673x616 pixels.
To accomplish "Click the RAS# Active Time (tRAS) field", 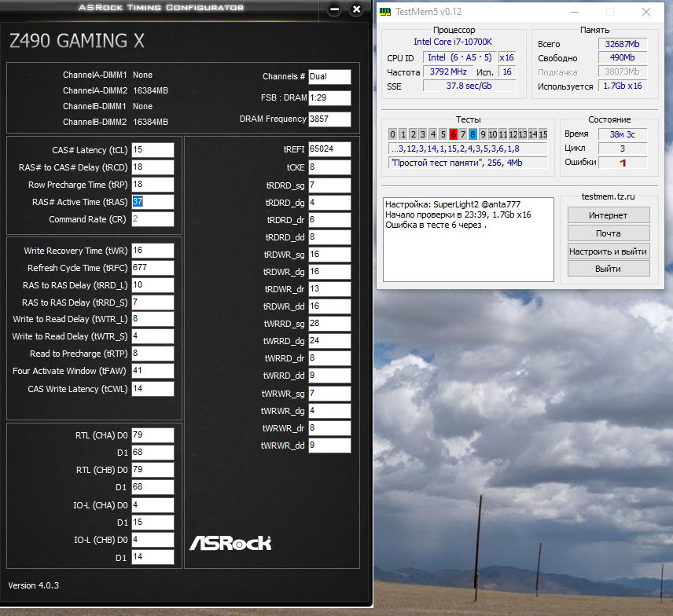I will 153,202.
